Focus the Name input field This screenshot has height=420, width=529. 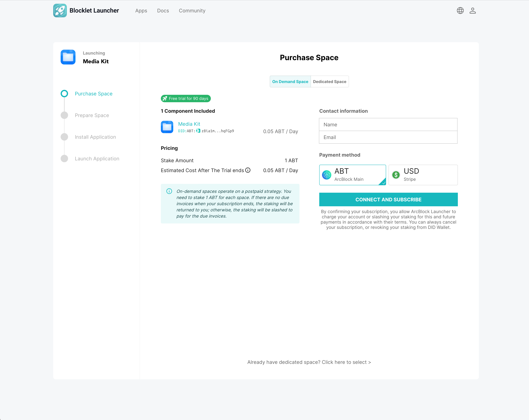[388, 125]
